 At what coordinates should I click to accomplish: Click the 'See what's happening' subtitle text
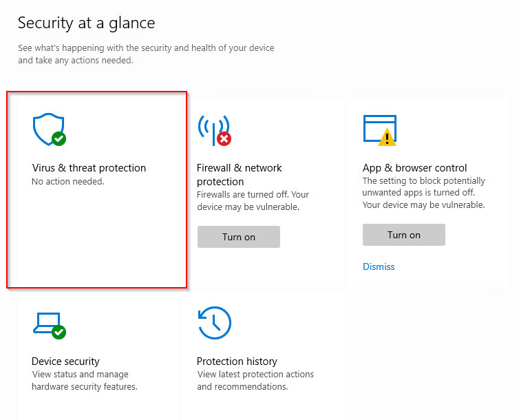(146, 54)
